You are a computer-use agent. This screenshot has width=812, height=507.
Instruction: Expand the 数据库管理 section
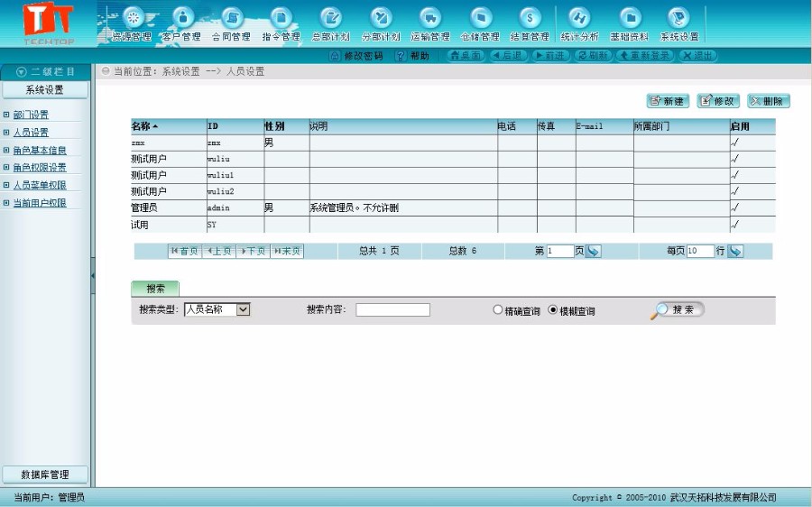(x=45, y=475)
